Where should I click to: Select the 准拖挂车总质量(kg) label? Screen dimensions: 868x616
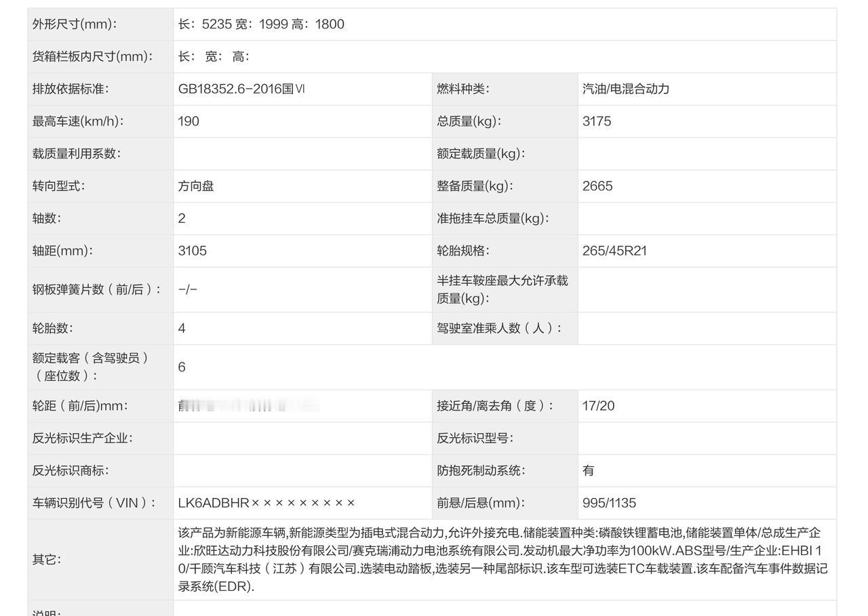[493, 218]
